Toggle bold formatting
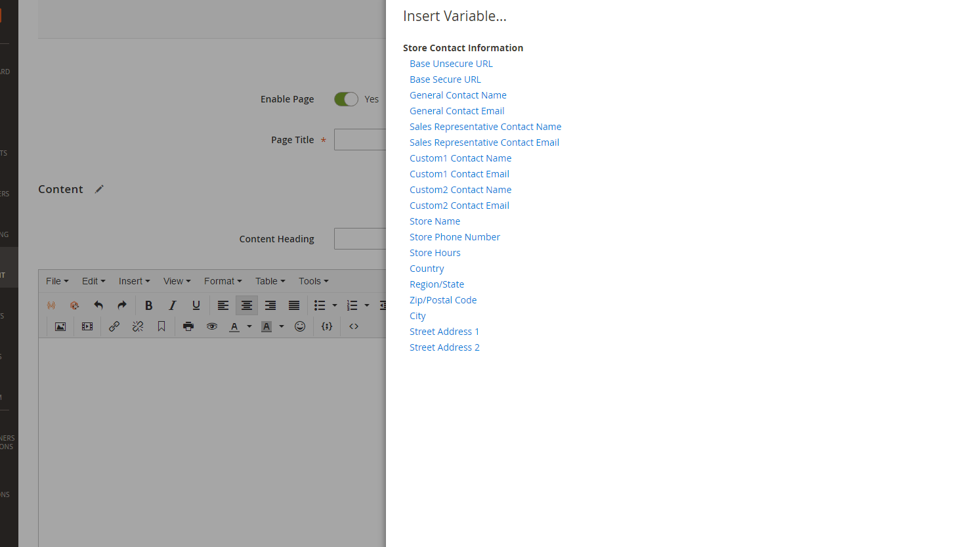The height and width of the screenshot is (547, 980). click(149, 305)
